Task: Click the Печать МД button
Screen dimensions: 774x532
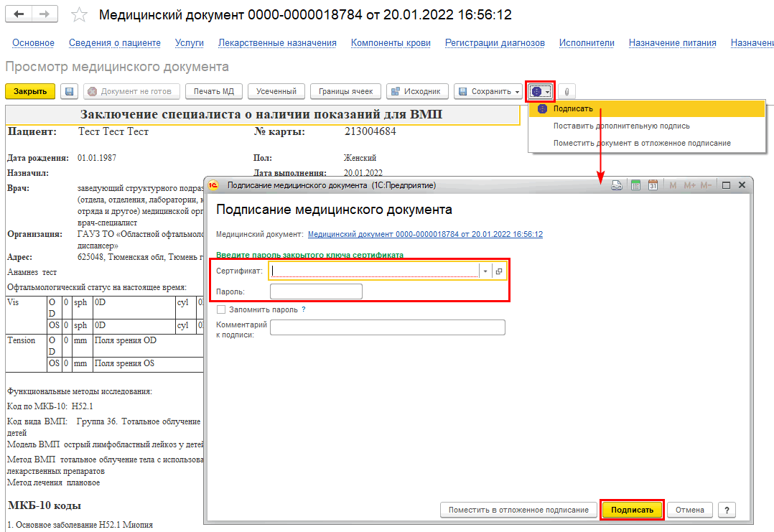Action: 214,91
